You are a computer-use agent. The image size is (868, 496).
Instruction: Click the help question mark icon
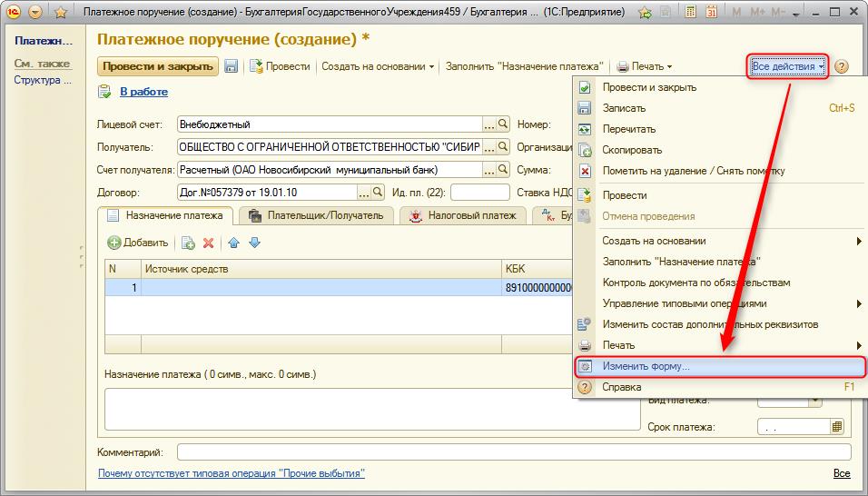tap(841, 66)
